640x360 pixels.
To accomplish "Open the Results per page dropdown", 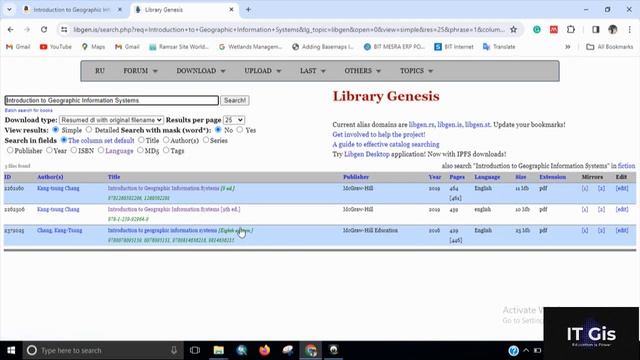I will click(234, 120).
